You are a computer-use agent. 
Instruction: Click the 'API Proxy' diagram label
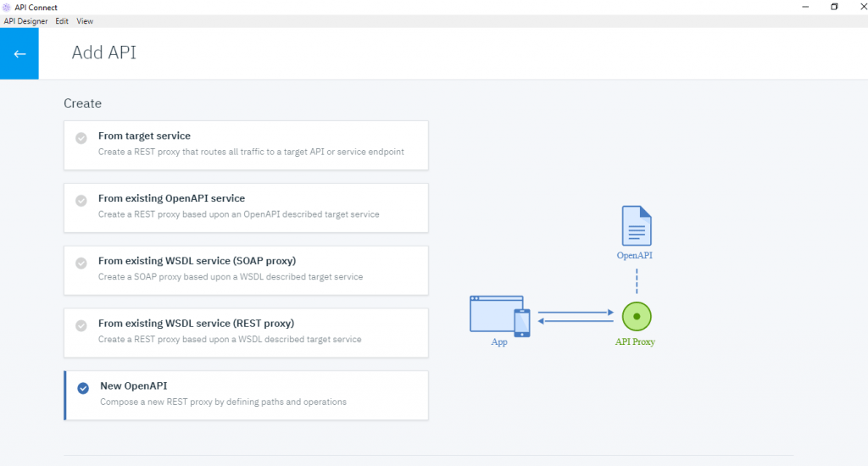tap(635, 341)
